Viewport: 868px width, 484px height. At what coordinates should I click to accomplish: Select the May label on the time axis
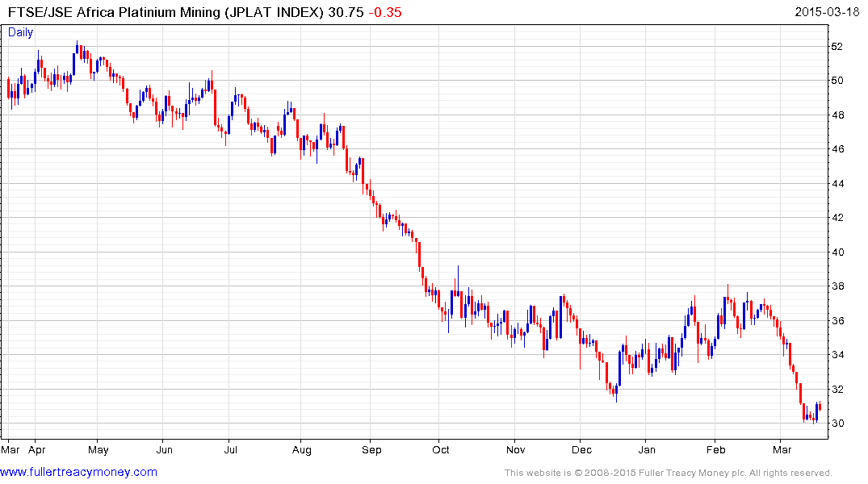pyautogui.click(x=98, y=449)
